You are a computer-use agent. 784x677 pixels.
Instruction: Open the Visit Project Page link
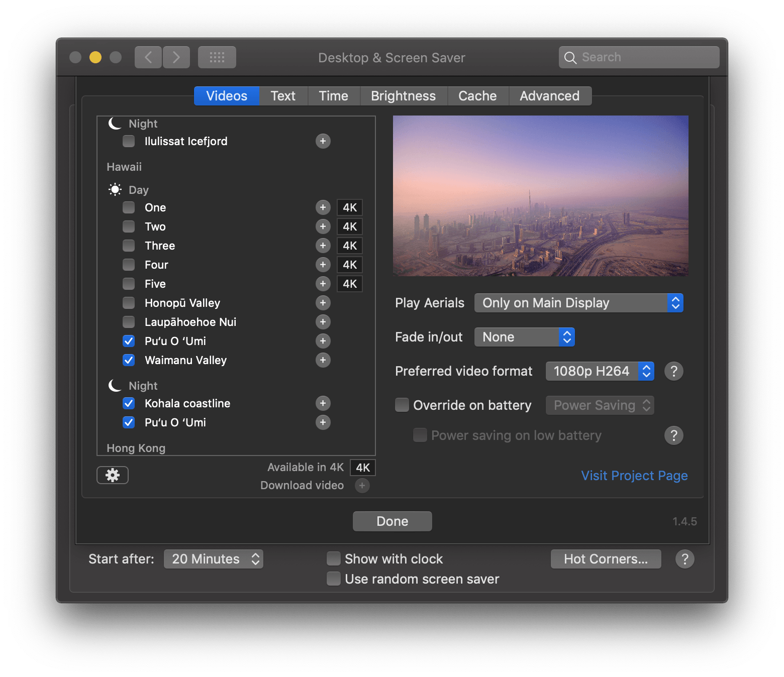pyautogui.click(x=634, y=476)
